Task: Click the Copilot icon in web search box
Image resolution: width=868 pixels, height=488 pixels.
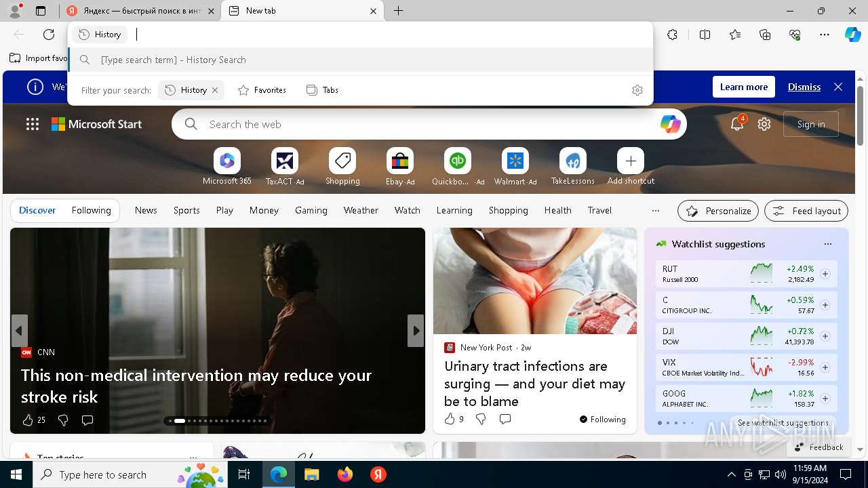Action: tap(670, 124)
